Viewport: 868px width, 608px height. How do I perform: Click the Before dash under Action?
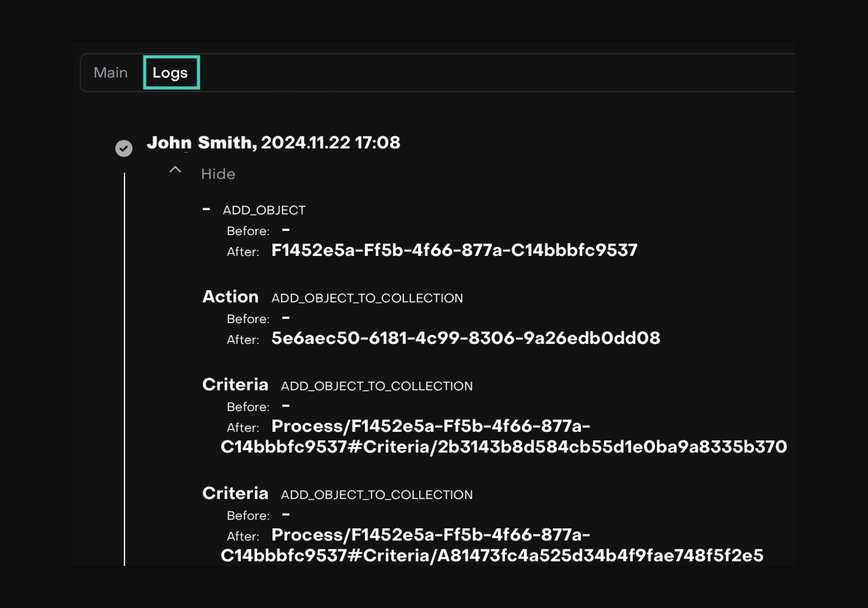[286, 318]
